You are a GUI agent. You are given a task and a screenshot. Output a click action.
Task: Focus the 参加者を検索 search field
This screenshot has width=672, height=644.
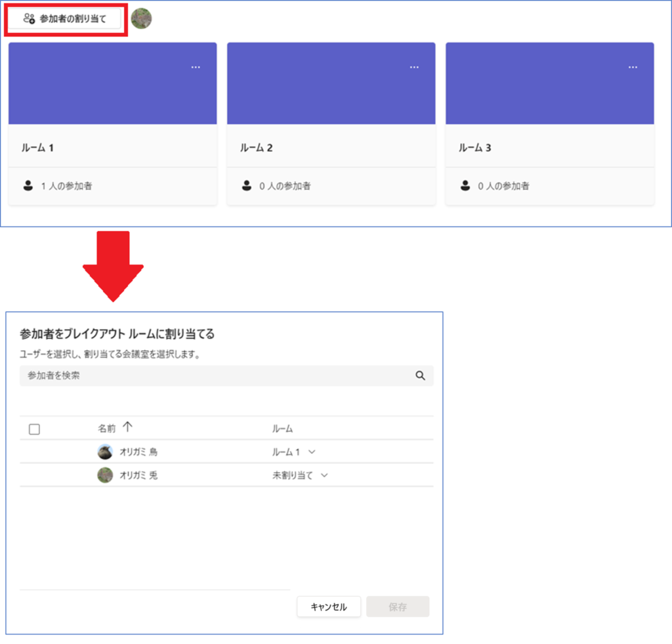click(x=217, y=376)
